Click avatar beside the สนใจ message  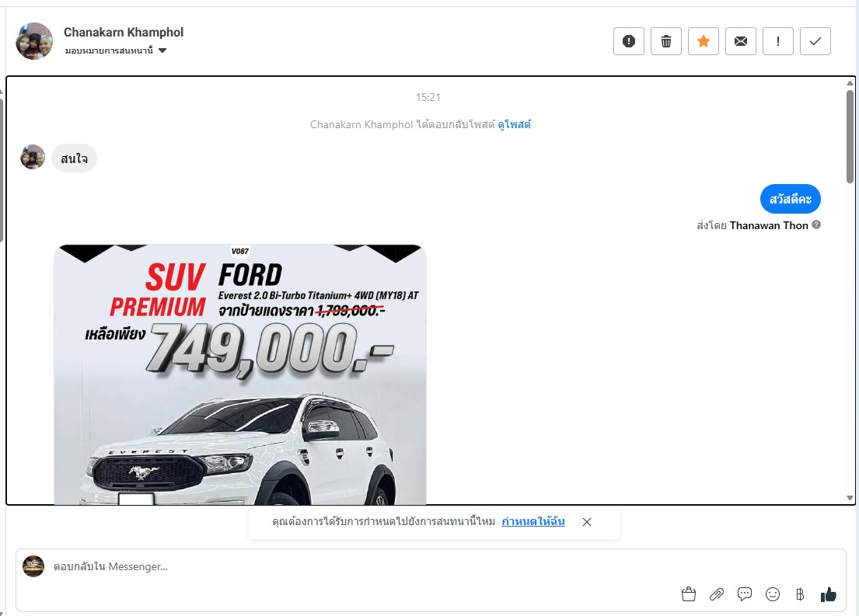click(33, 157)
